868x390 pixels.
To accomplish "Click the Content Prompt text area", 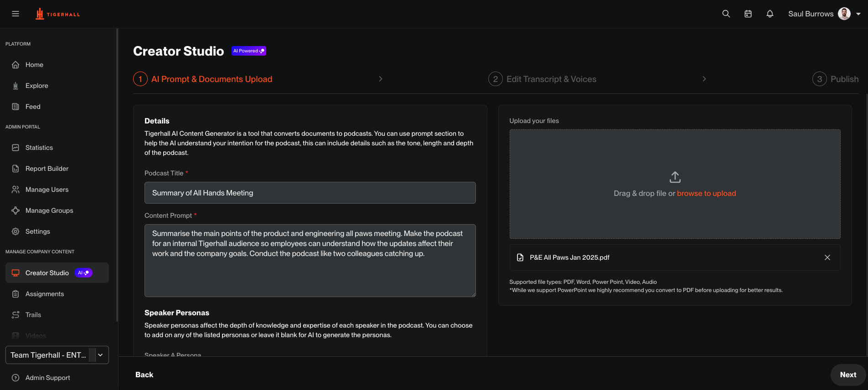I will click(x=310, y=261).
